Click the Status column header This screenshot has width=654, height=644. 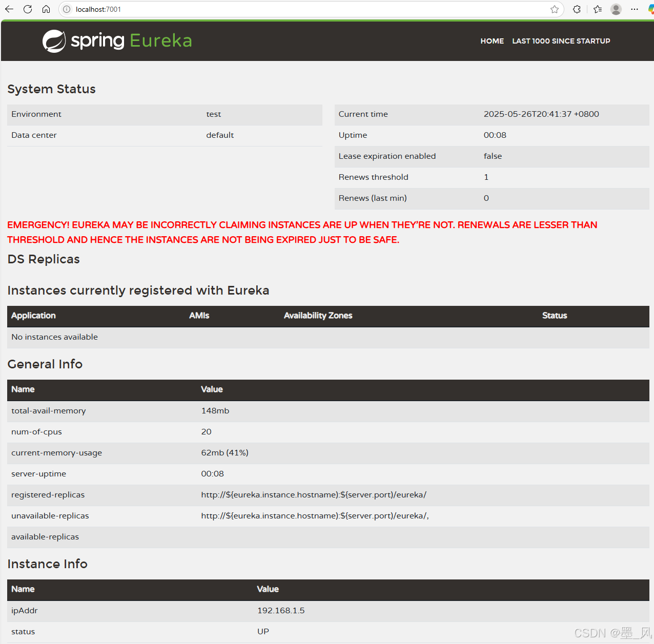[x=555, y=316]
